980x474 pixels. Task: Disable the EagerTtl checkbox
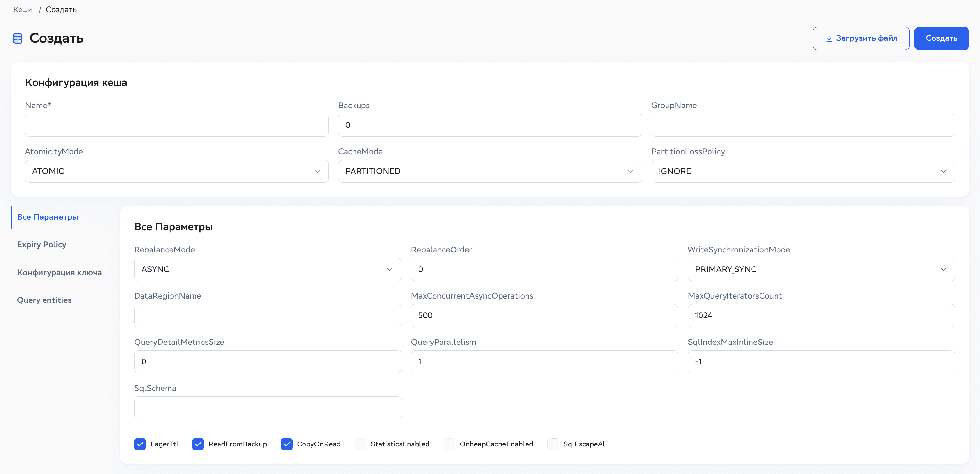tap(140, 444)
